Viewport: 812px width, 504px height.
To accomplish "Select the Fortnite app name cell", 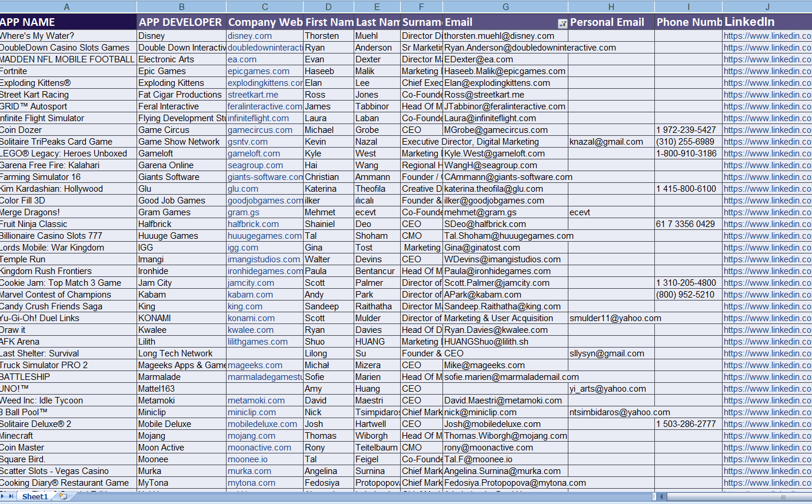I will (x=68, y=71).
